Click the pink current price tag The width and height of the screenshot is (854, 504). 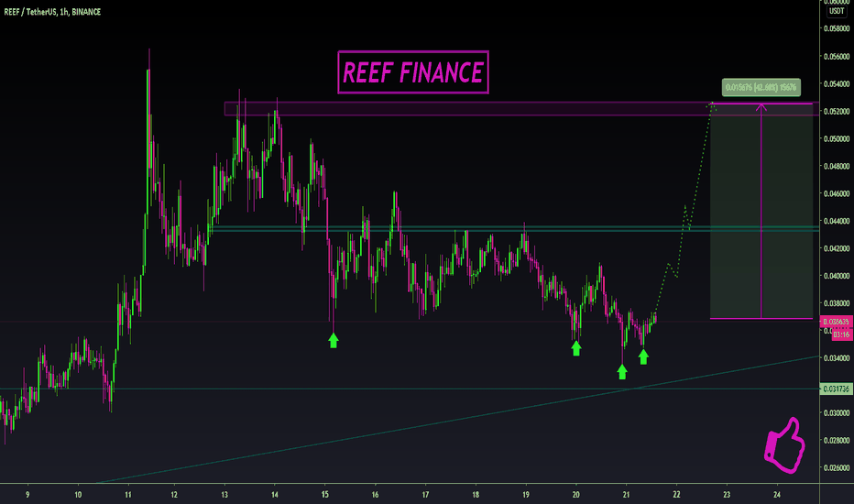(x=836, y=322)
